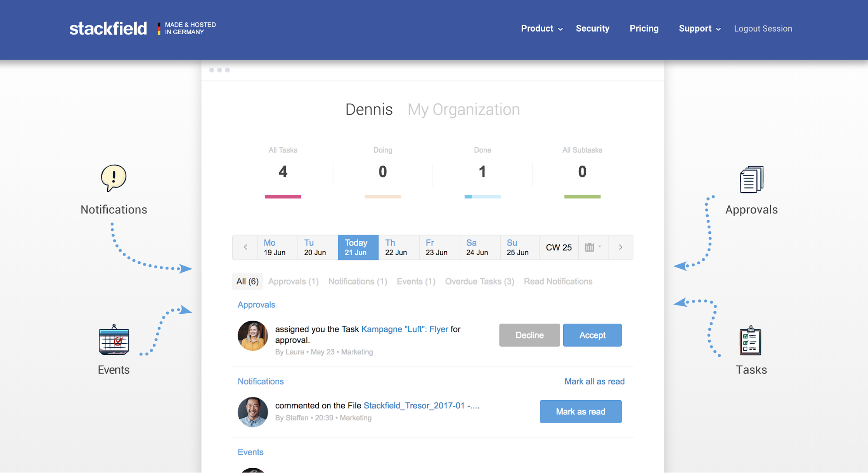The image size is (868, 473).
Task: Click the stackfield logo
Action: [x=108, y=29]
